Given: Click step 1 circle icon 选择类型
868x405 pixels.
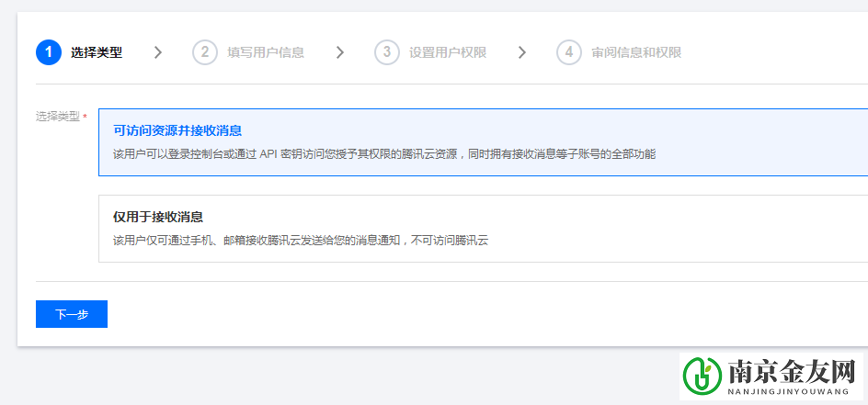Looking at the screenshot, I should [49, 52].
